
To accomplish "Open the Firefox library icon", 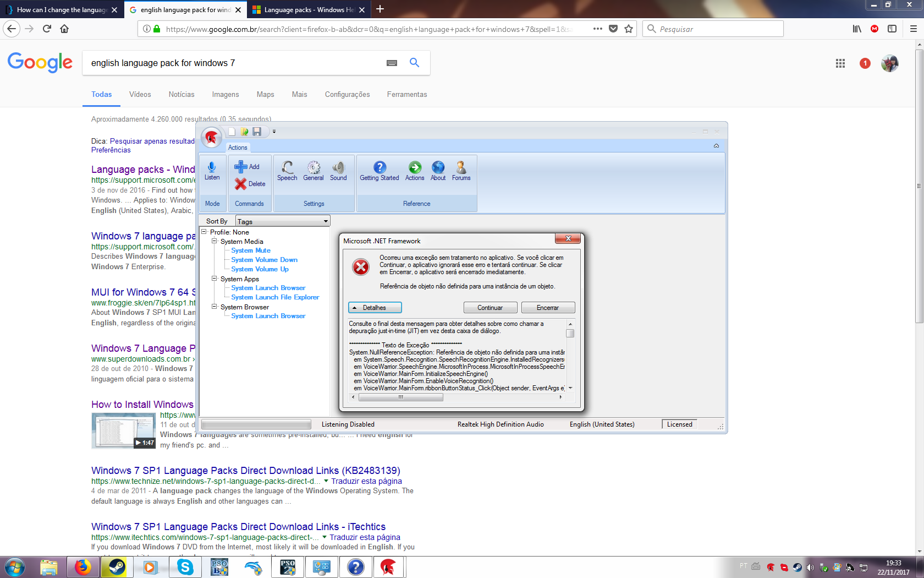I will (857, 29).
